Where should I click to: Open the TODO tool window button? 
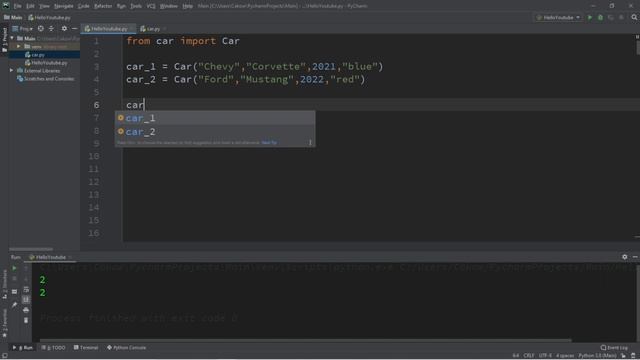click(53, 348)
